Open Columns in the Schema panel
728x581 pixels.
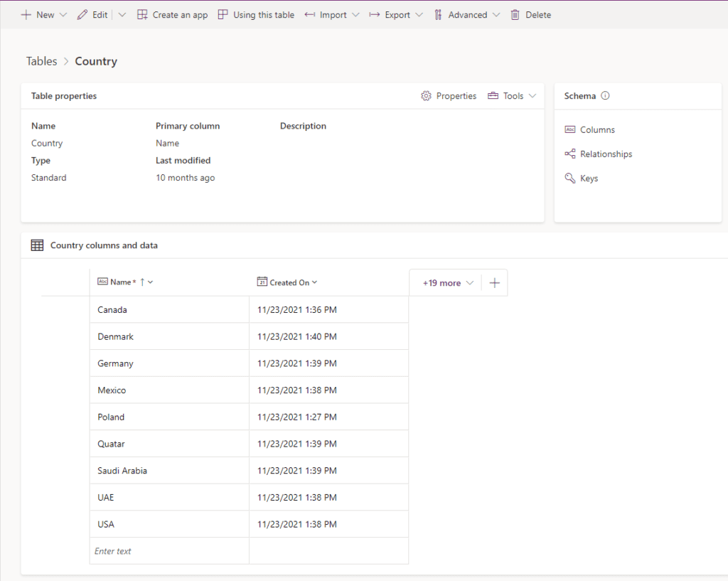[596, 130]
